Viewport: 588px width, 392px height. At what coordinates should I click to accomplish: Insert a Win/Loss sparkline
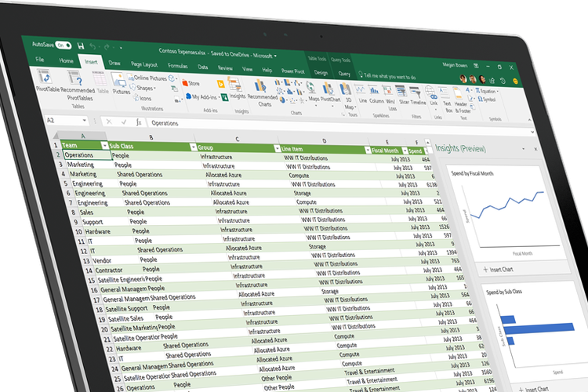(x=390, y=98)
